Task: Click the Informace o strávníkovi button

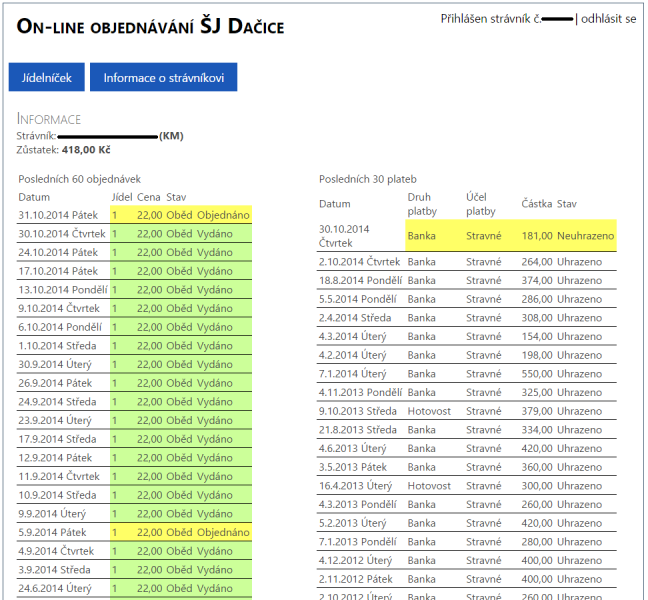Action: (163, 77)
